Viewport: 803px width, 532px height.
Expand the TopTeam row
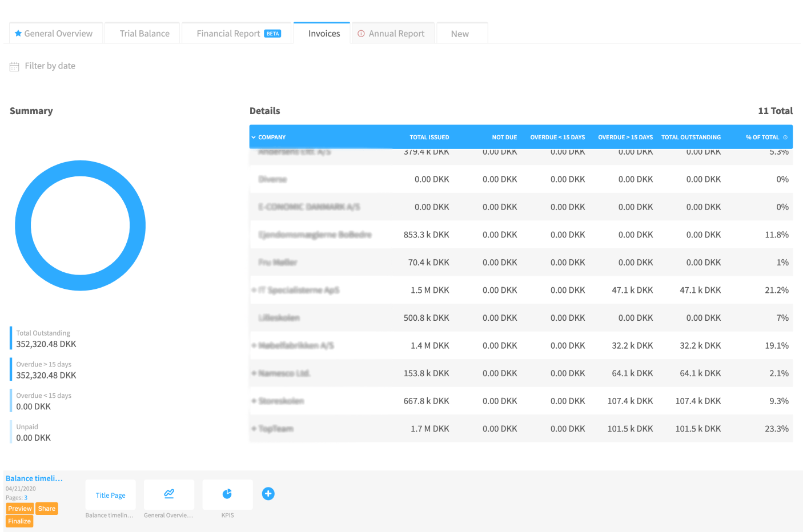(x=254, y=429)
